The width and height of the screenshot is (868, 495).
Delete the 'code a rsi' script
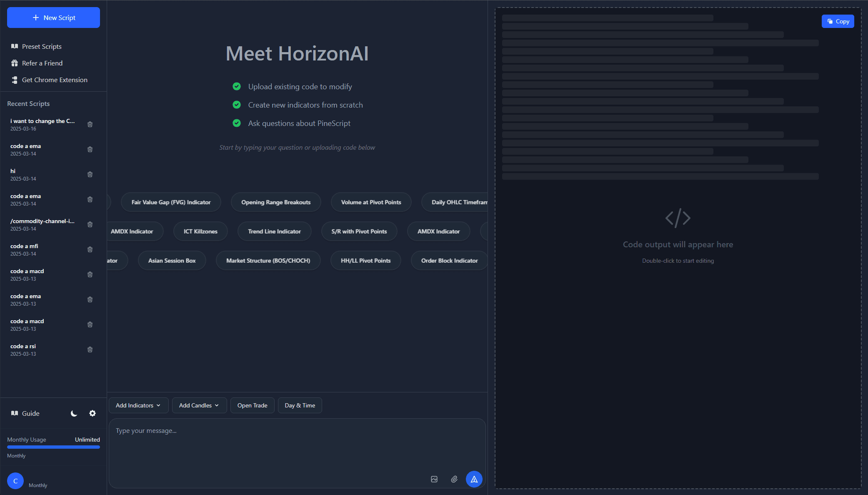click(x=90, y=349)
